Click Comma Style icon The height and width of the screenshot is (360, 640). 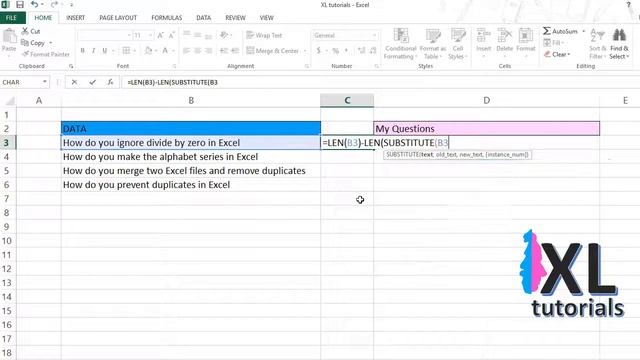pos(347,51)
